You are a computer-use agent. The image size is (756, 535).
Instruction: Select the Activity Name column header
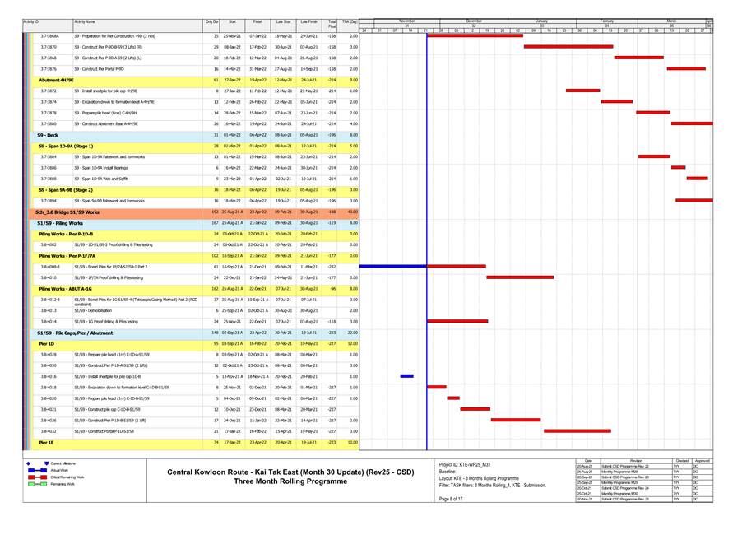(x=84, y=22)
